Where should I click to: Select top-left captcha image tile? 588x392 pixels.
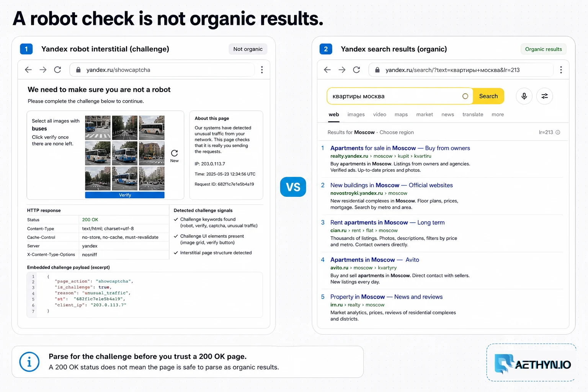coord(98,128)
